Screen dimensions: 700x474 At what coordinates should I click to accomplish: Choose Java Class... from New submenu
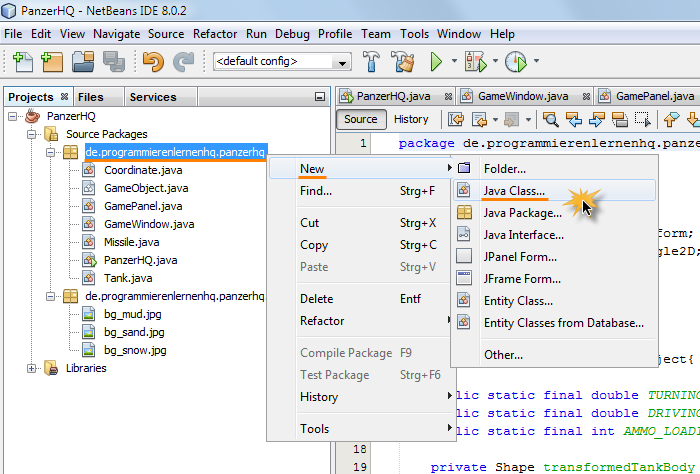554,191
